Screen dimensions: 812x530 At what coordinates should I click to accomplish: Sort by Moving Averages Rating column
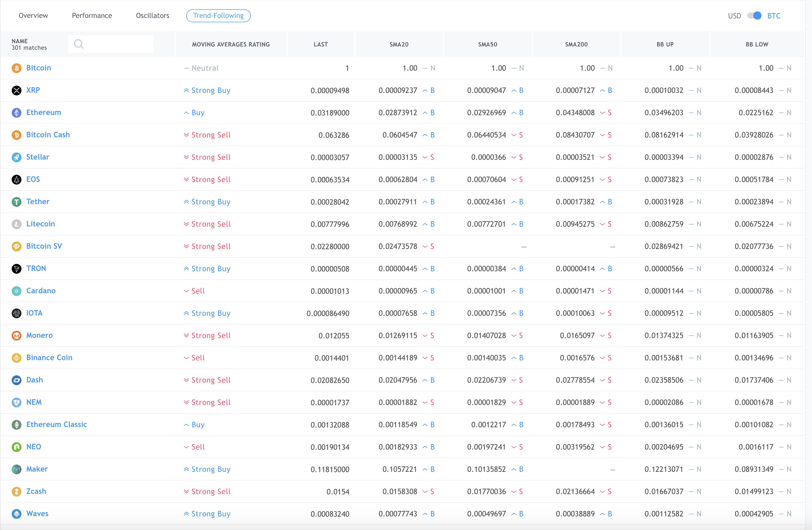(231, 44)
